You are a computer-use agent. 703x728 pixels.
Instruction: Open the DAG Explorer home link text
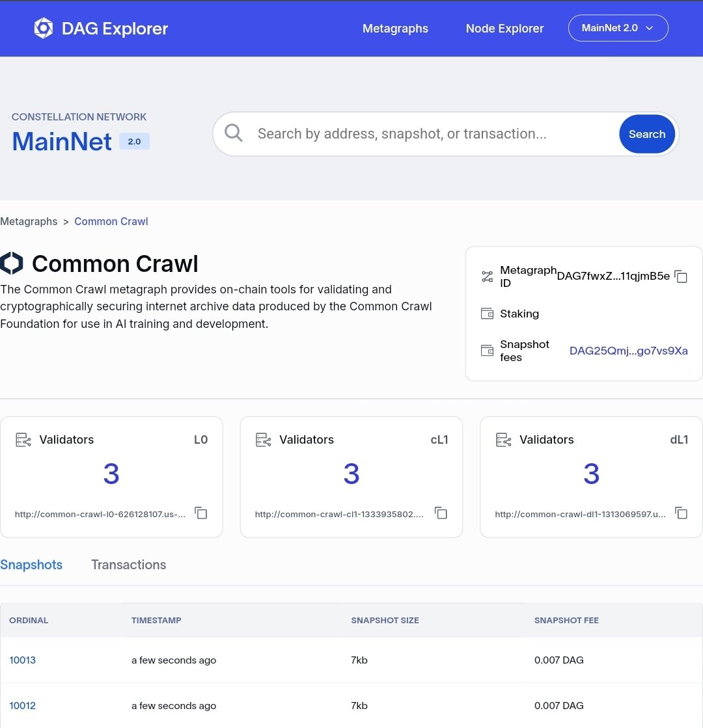pos(115,29)
